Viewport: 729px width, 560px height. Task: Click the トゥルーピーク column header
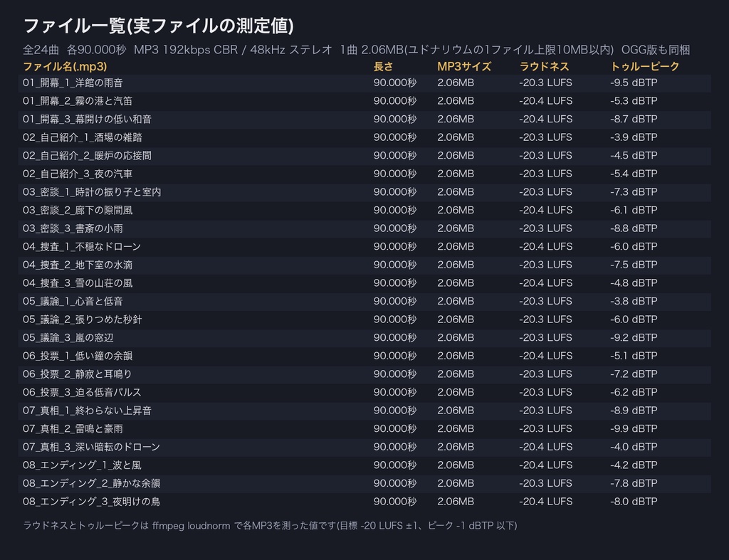[x=645, y=66]
